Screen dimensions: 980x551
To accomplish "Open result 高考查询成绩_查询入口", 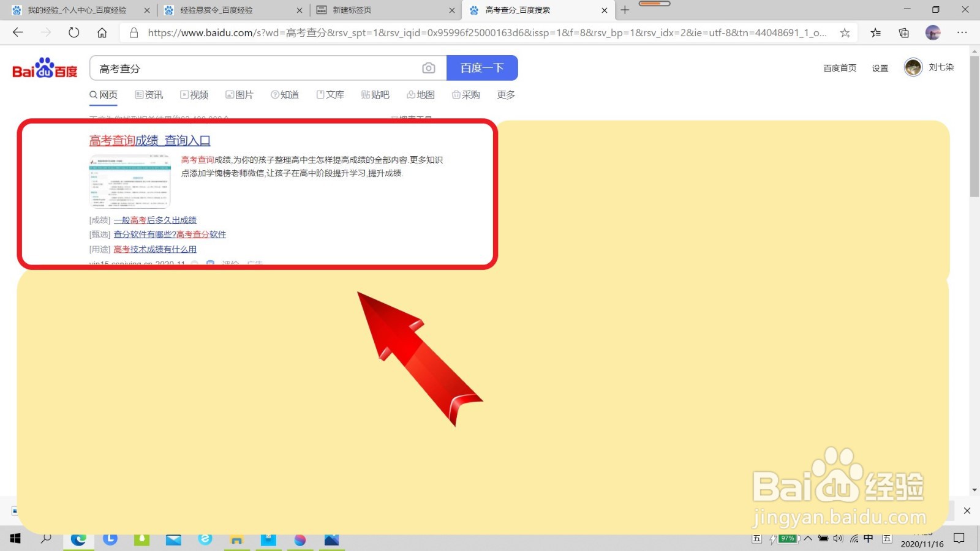I will pyautogui.click(x=150, y=140).
